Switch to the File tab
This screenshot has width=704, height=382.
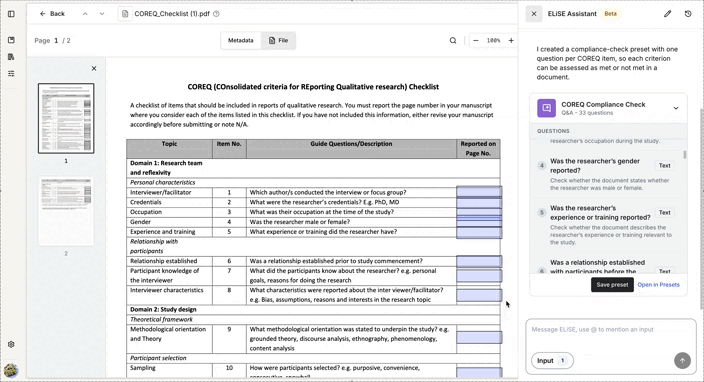pos(278,40)
